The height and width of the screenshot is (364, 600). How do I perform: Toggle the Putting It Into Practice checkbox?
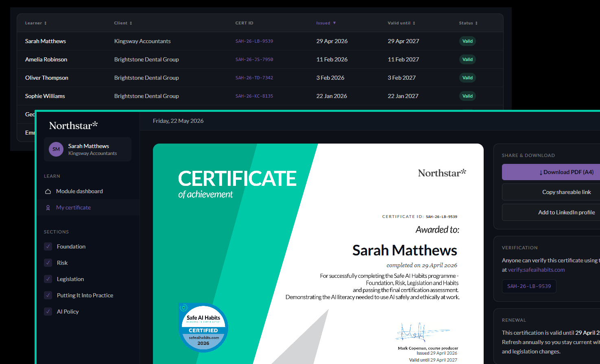(x=48, y=295)
